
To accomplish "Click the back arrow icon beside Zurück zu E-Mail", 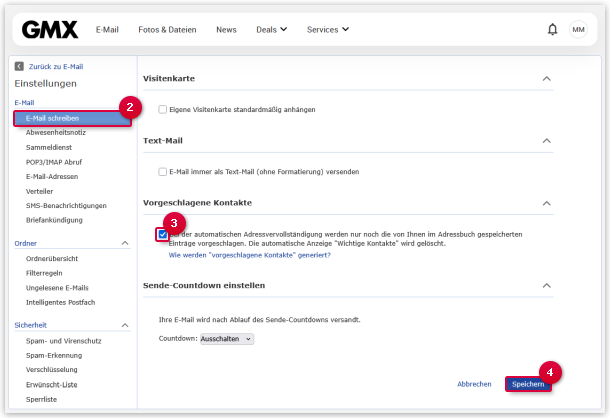I will pos(19,66).
